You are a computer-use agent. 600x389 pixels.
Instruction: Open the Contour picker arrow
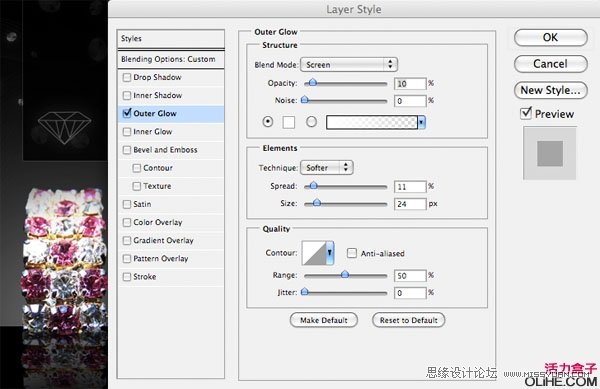tap(330, 253)
